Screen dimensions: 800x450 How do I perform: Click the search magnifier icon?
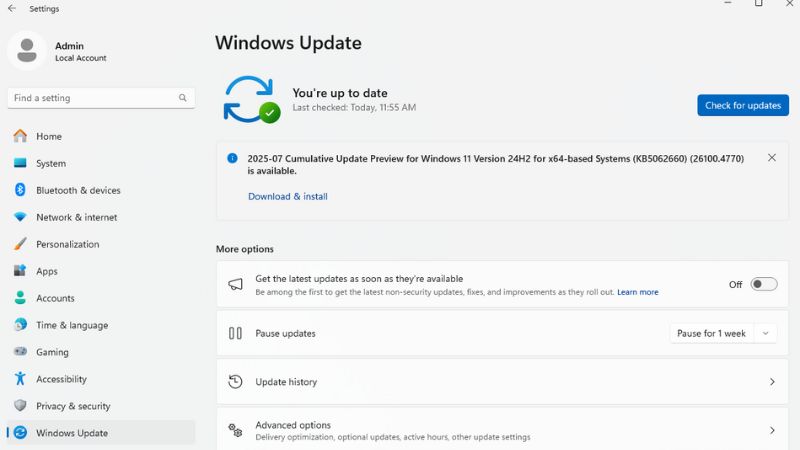(183, 98)
